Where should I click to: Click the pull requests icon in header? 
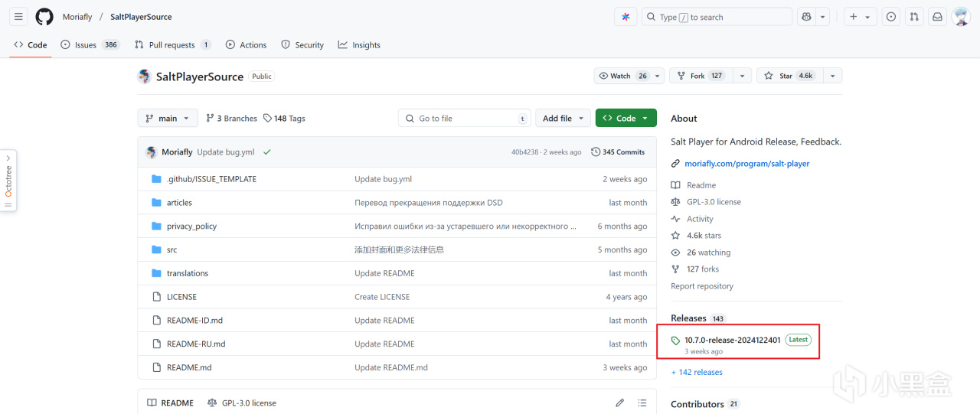pyautogui.click(x=914, y=17)
